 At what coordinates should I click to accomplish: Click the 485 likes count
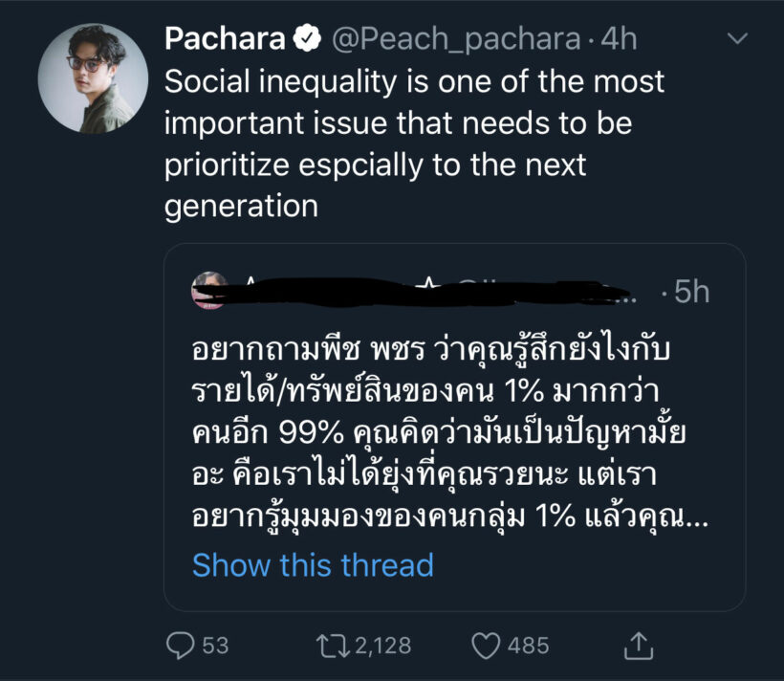click(x=528, y=646)
